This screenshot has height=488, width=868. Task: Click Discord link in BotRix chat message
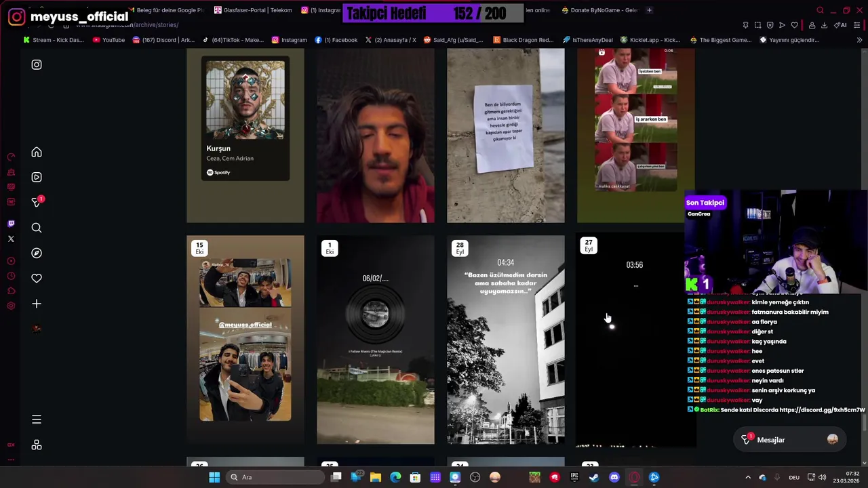[822, 410]
